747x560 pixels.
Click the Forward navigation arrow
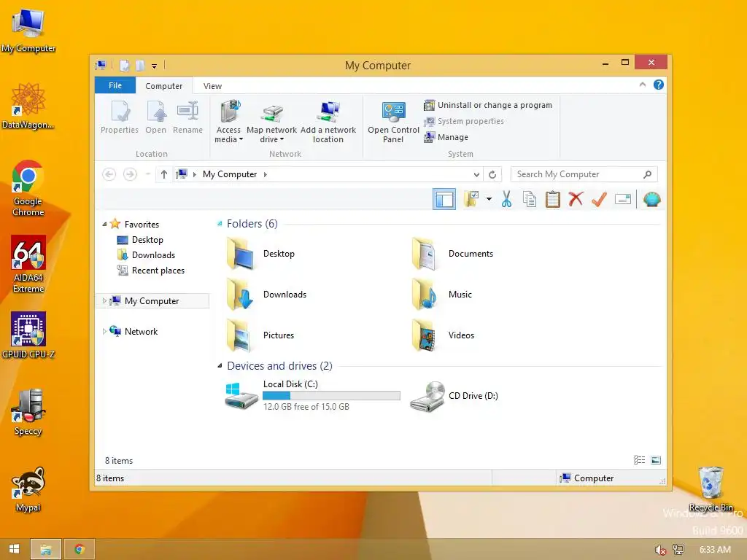130,174
